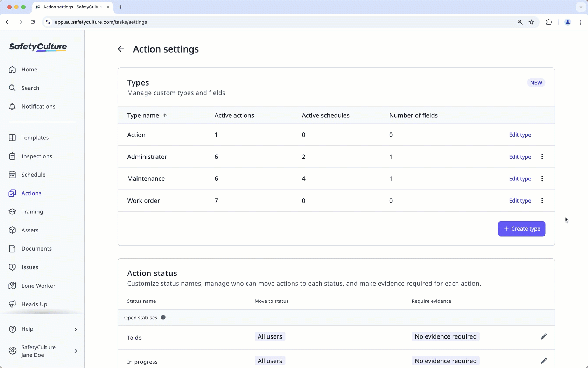588x368 pixels.
Task: Click the Work order type name
Action: tap(143, 200)
